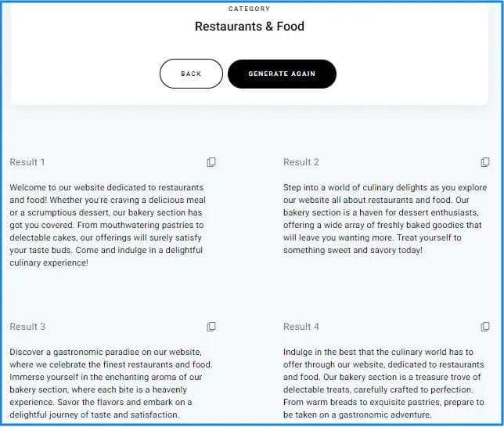Click the line 'Discover a gastronomic paradise'
Image resolution: width=504 pixels, height=427 pixels.
click(x=106, y=352)
